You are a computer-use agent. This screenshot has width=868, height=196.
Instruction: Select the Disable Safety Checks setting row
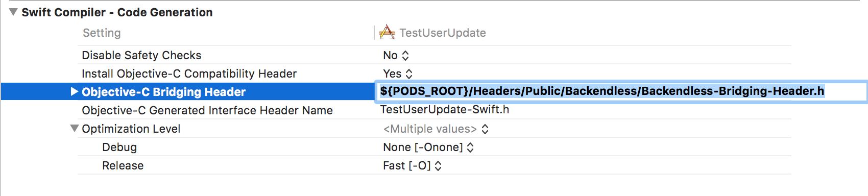click(434, 55)
